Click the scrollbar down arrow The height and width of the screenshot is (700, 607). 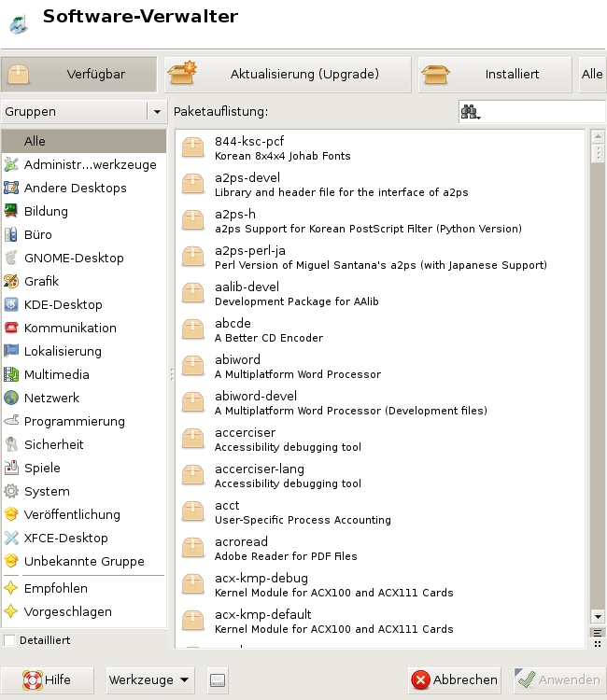(x=598, y=617)
